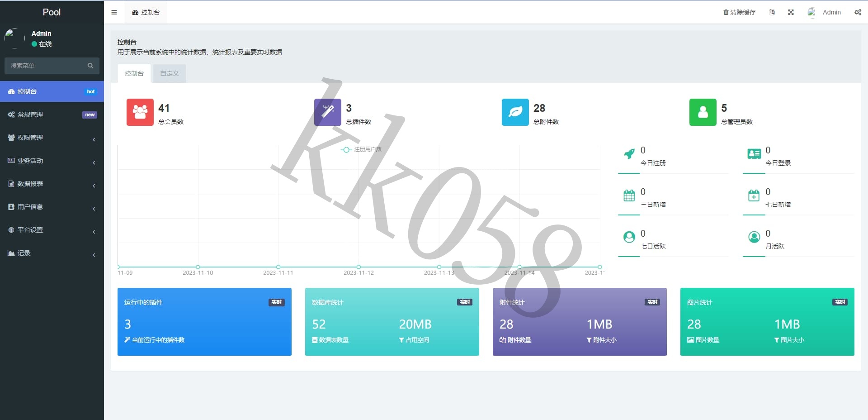Expand the 业务活动 sidebar menu

(52, 161)
